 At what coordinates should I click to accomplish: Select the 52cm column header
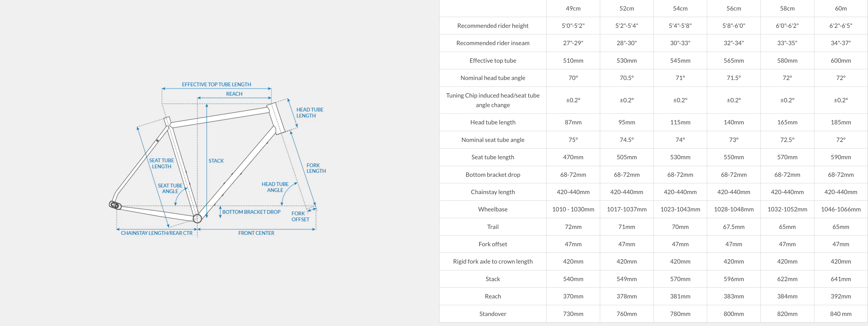[626, 9]
